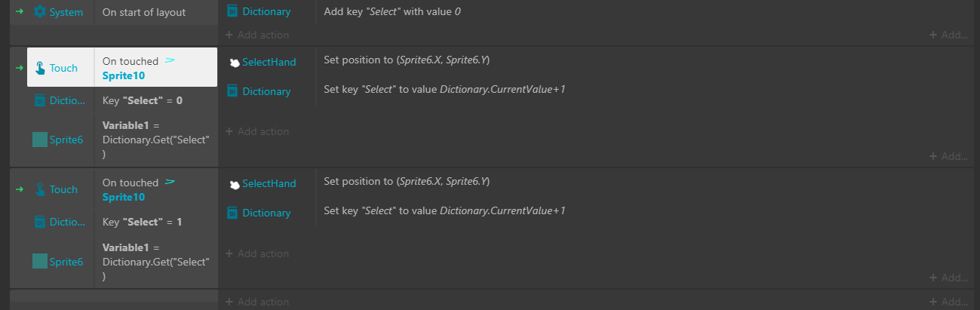980x310 pixels.
Task: Click Add action under first Touch event
Action: click(257, 131)
